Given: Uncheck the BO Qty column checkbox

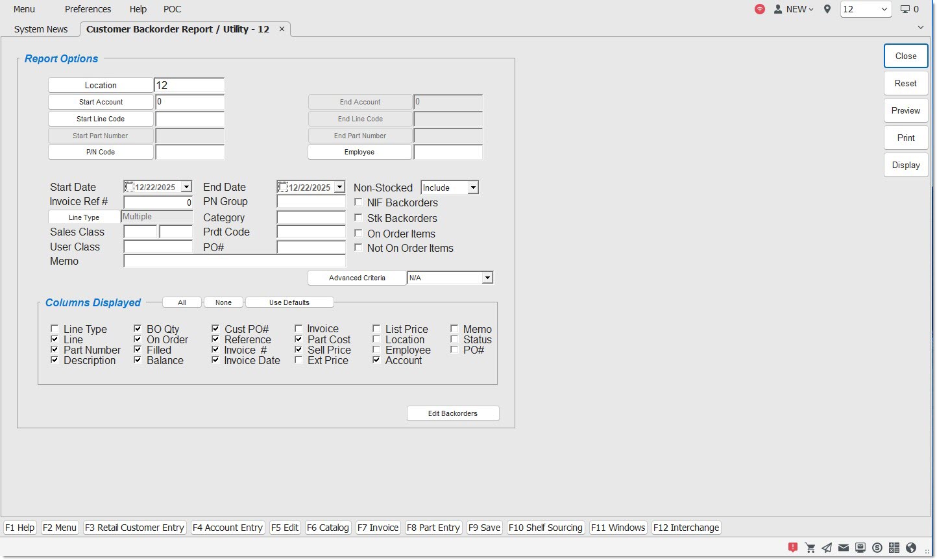Looking at the screenshot, I should [138, 329].
